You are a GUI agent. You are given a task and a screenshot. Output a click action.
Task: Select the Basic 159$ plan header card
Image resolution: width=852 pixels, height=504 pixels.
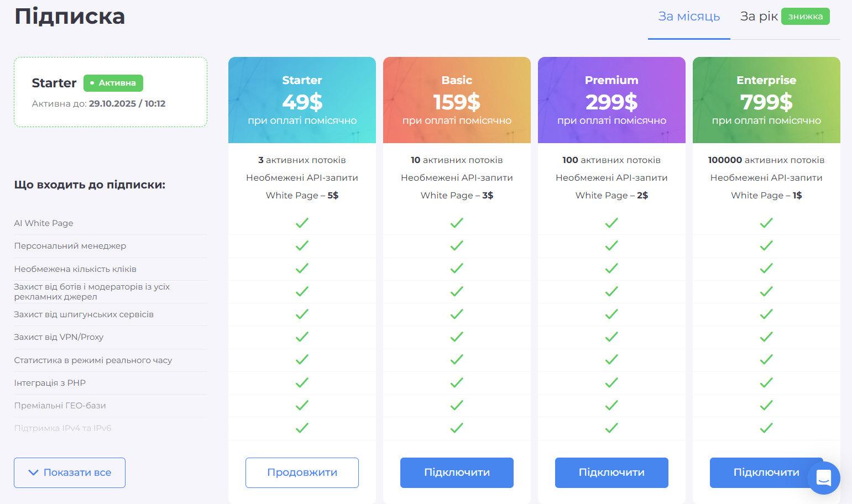coord(457,100)
